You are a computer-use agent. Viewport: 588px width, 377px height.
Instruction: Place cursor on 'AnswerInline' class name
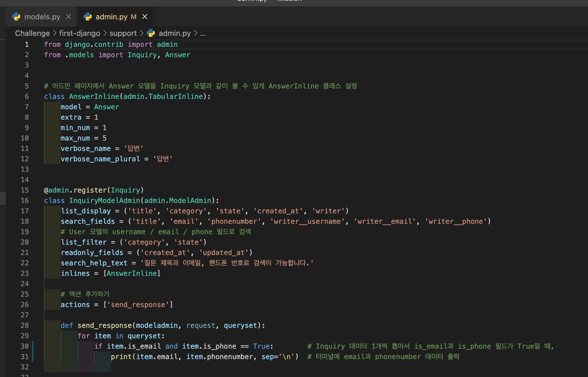[x=94, y=97]
